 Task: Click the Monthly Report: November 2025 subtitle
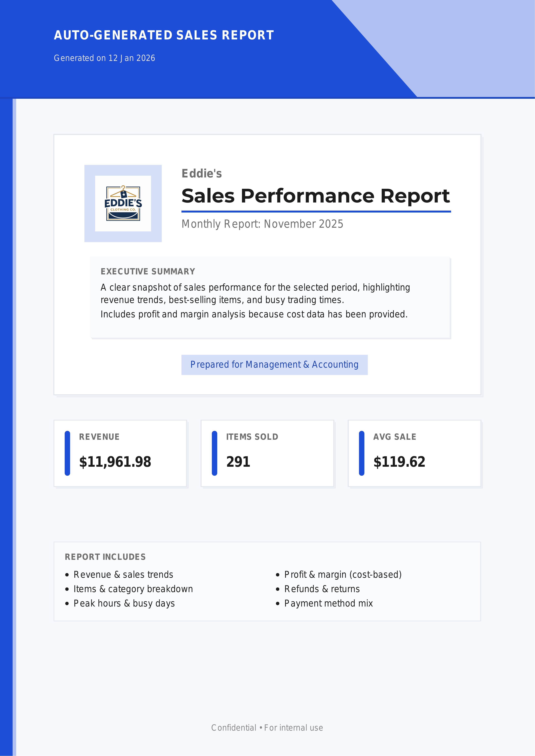click(262, 224)
